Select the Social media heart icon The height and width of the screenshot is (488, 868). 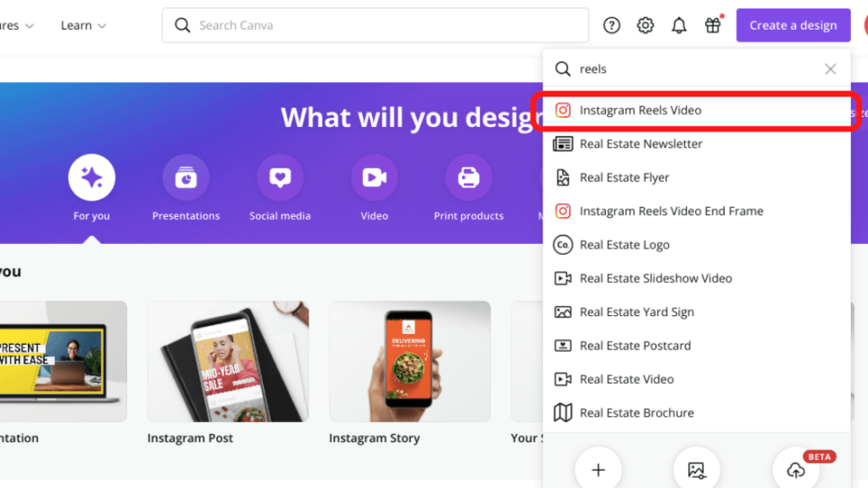(280, 178)
